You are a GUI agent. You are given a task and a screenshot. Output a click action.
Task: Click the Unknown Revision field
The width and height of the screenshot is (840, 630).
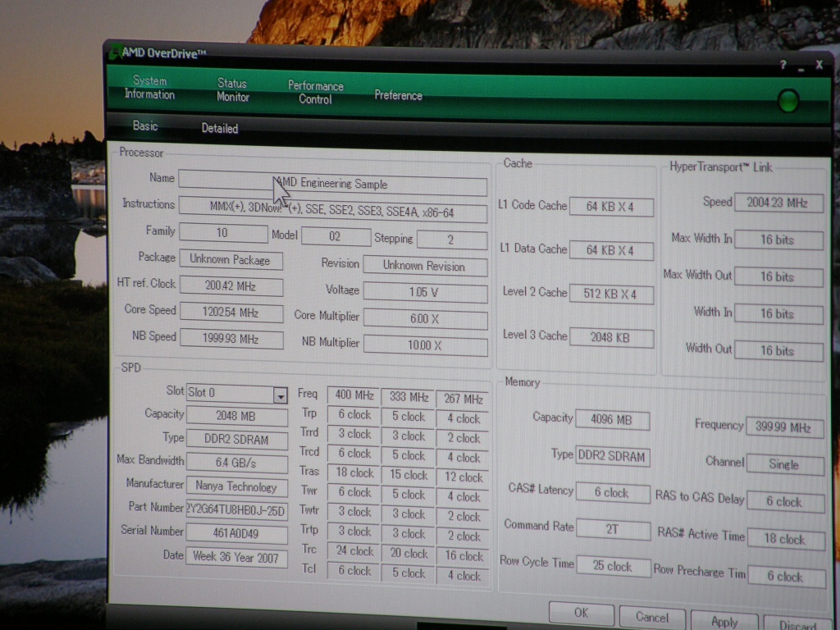pyautogui.click(x=425, y=266)
